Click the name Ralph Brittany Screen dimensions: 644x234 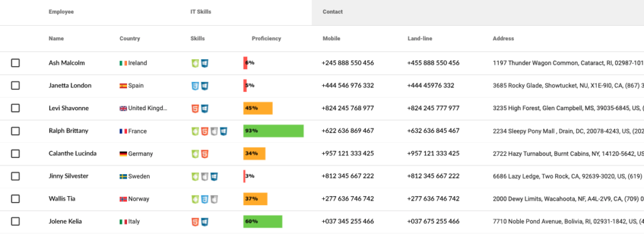tap(68, 131)
